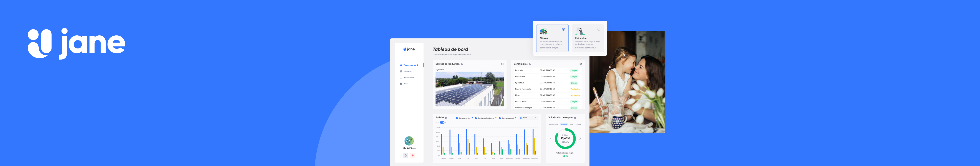The image size is (980, 166).
Task: Select the Patrimoine radio button
Action: pos(599,29)
